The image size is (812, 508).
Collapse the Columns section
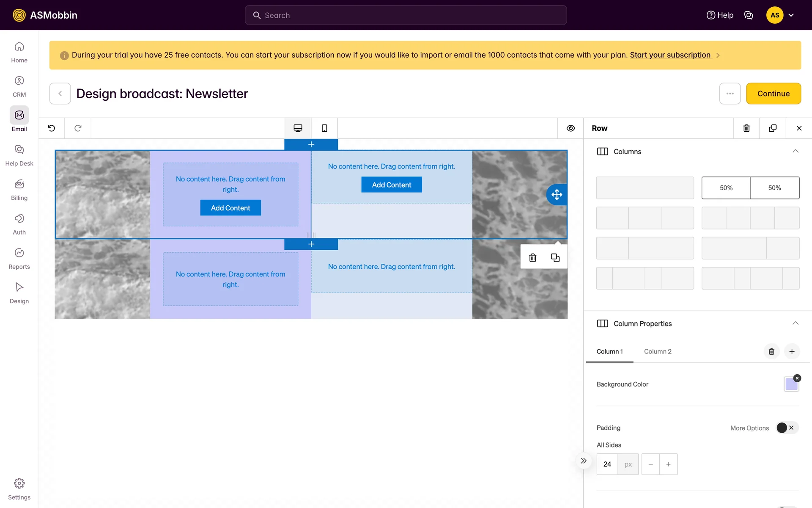point(796,152)
